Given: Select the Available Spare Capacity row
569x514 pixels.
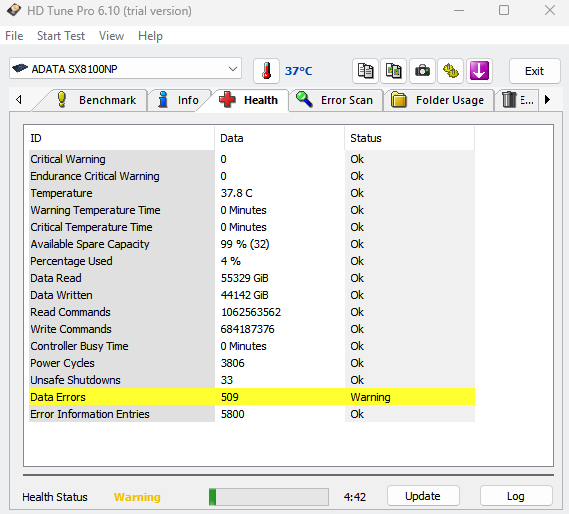Looking at the screenshot, I should coord(252,244).
